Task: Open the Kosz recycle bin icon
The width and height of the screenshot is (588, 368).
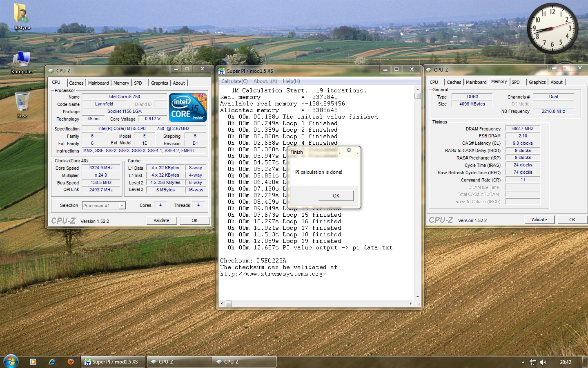Action: 22,102
